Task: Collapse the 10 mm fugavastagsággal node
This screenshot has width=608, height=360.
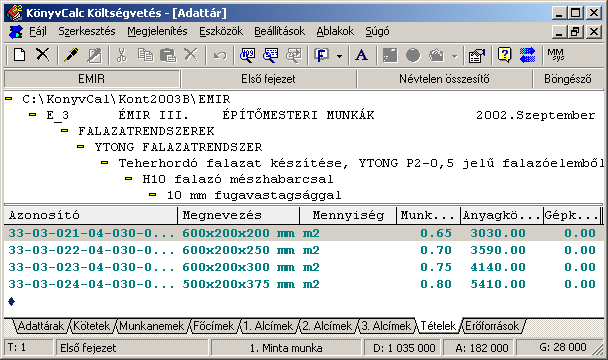Action: pos(153,194)
